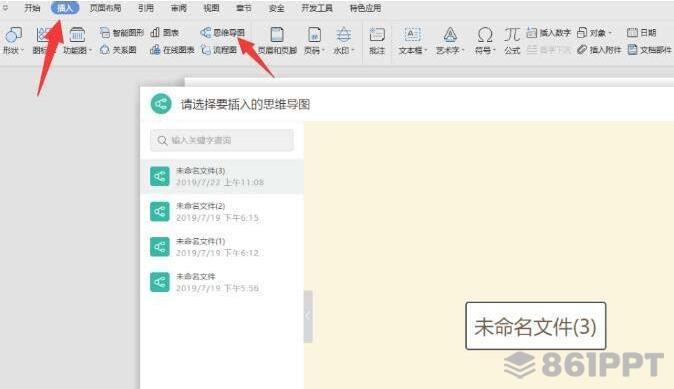674x389 pixels.
Task: Click the mind map keyword search field
Action: 222,140
